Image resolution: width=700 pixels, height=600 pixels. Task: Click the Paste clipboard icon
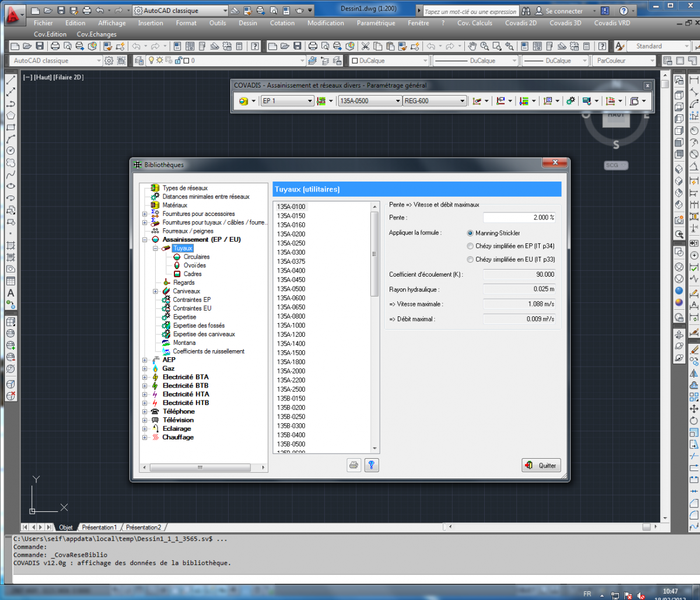(x=390, y=46)
